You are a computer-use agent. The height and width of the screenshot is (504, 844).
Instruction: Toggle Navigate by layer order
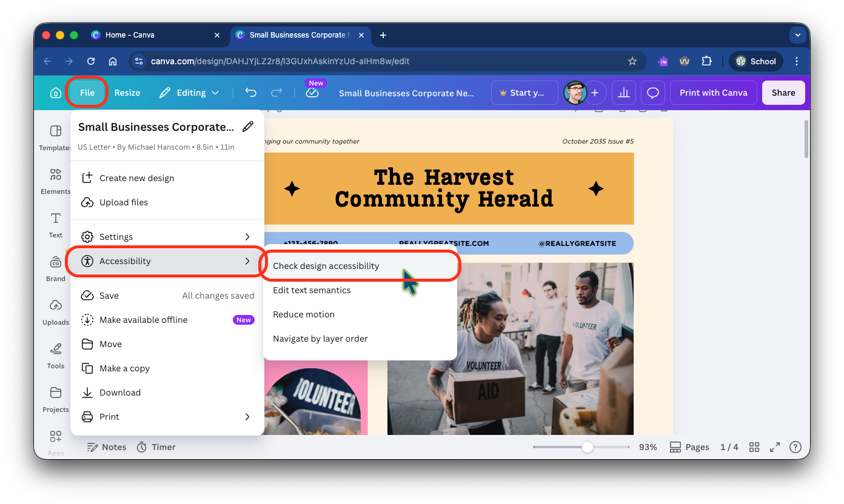pos(360,339)
